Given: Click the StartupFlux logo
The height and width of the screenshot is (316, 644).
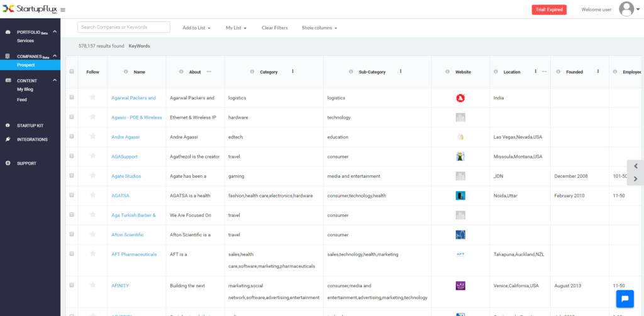Looking at the screenshot, I should 30,9.
